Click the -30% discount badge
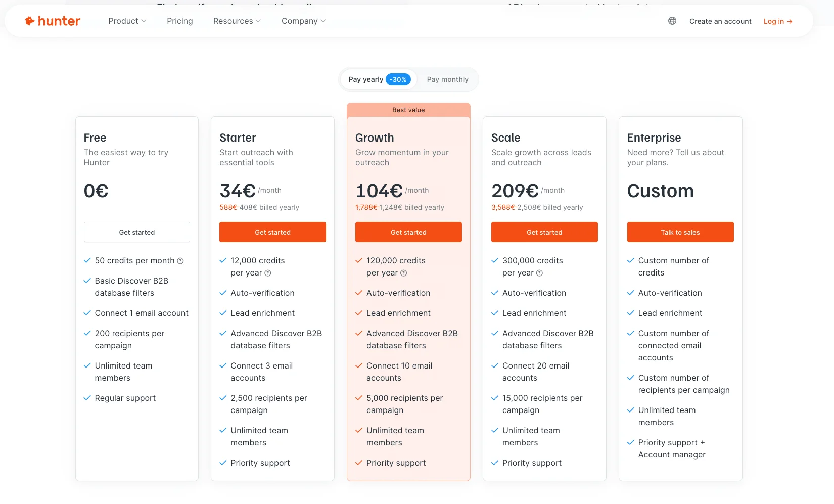The image size is (834, 504). 398,79
